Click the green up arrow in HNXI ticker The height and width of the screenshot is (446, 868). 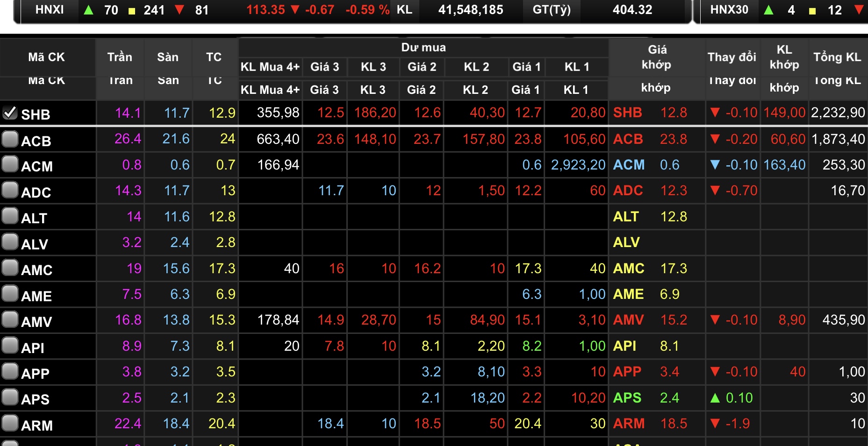[x=88, y=10]
